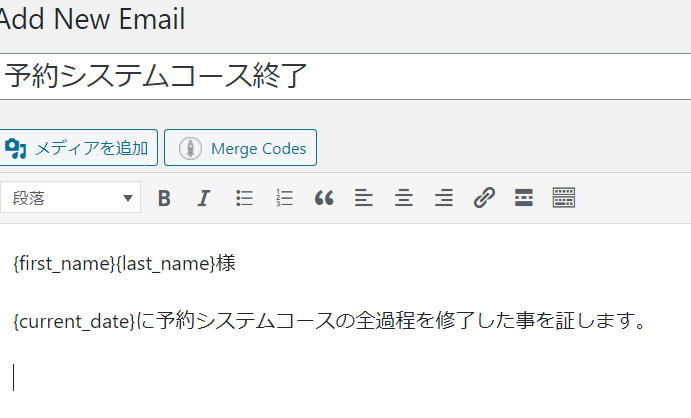Click the email title field 予約システムコース終了
This screenshot has height=418, width=691.
pos(346,77)
